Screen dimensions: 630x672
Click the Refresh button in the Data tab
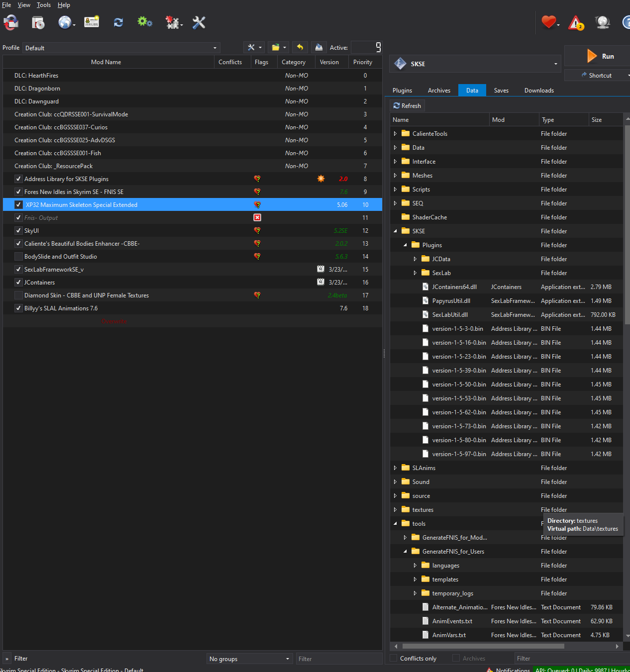pyautogui.click(x=407, y=105)
